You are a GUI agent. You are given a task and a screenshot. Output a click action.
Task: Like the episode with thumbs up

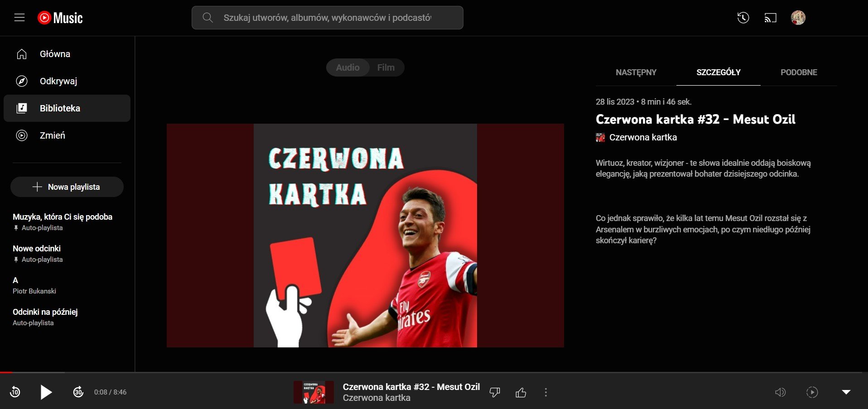pos(521,392)
